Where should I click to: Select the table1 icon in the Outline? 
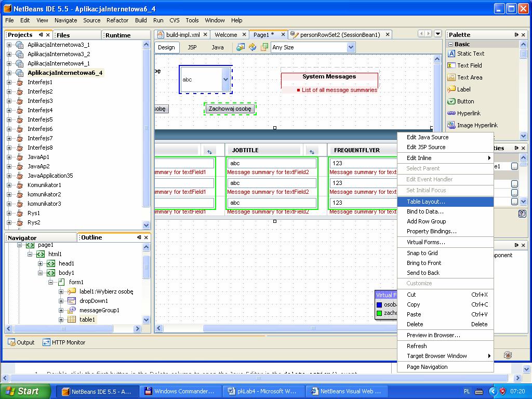pos(72,320)
